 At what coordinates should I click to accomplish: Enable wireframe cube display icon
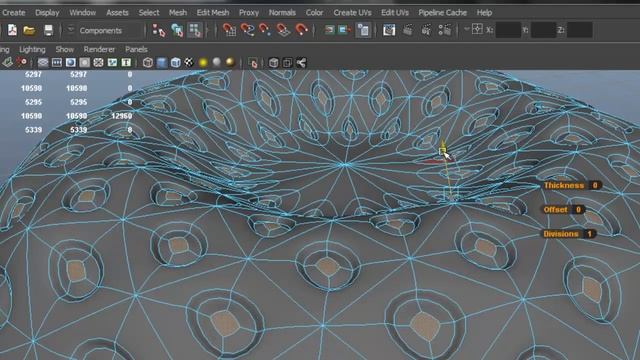coord(148,62)
